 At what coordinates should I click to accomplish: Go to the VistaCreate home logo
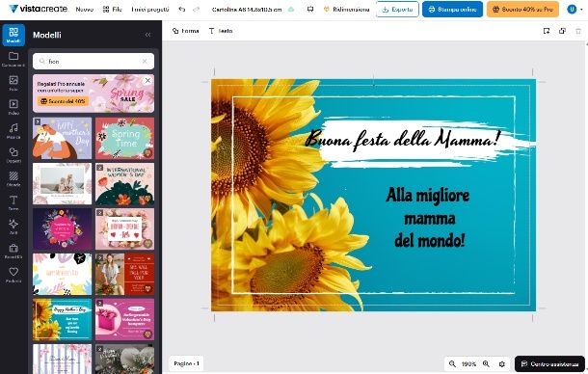(x=39, y=9)
